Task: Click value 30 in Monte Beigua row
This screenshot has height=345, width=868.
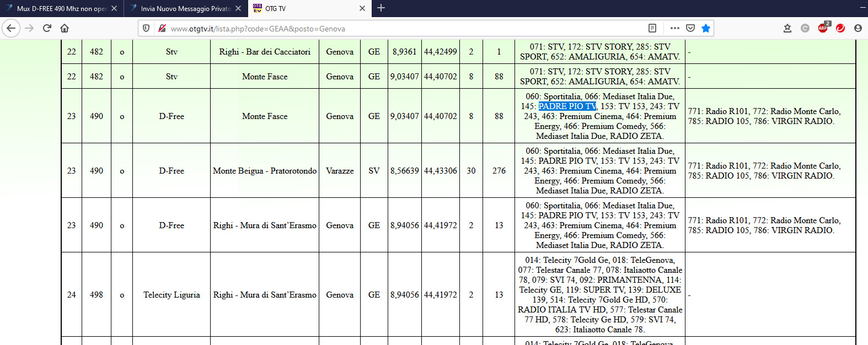Action: (x=471, y=171)
